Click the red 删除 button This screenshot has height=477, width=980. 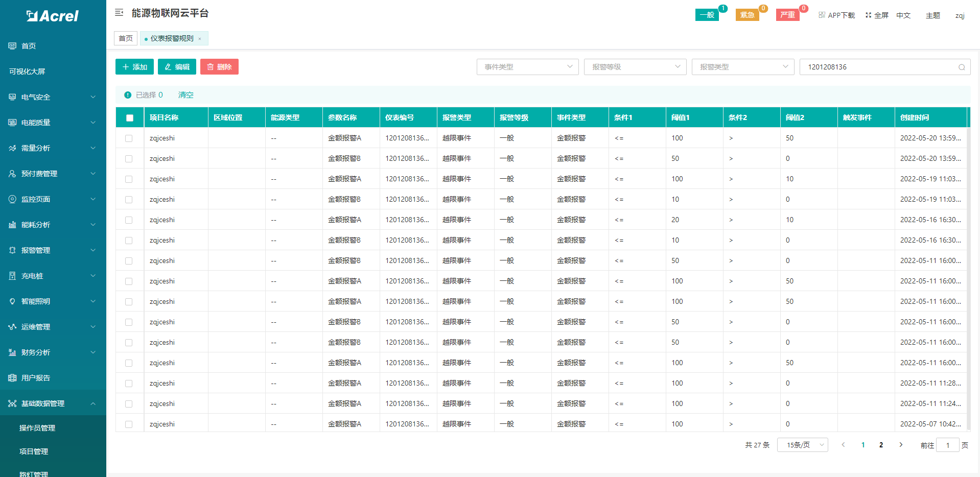219,67
